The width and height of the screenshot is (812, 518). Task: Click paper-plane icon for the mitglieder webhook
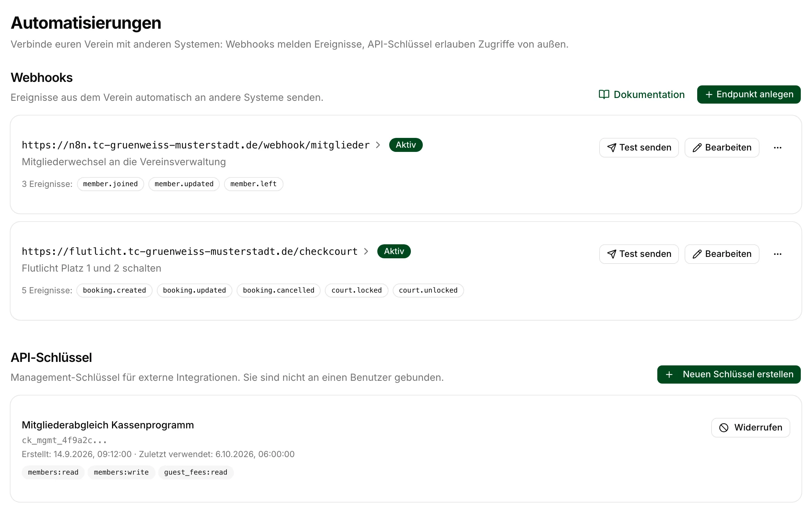tap(611, 148)
